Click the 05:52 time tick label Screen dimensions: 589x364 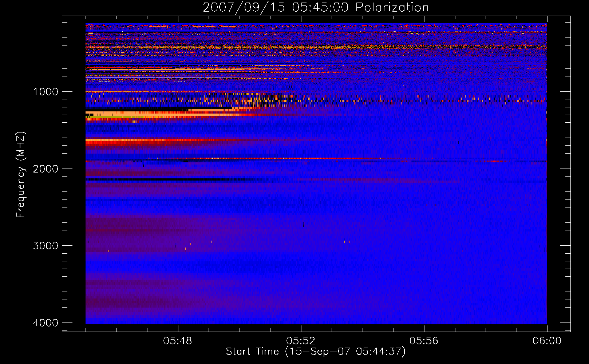pos(301,341)
